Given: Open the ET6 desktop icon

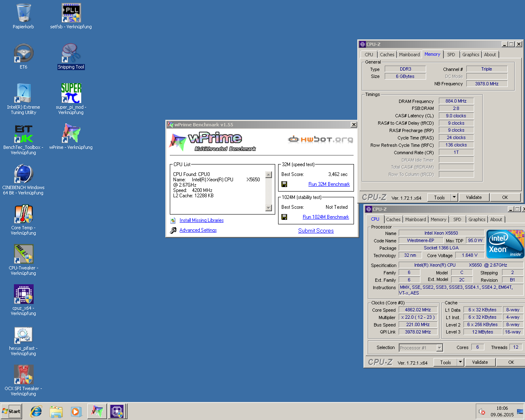Looking at the screenshot, I should (23, 53).
